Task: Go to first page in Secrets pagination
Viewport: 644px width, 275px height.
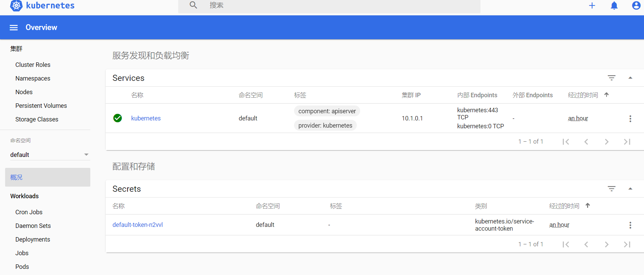Action: coord(566,244)
